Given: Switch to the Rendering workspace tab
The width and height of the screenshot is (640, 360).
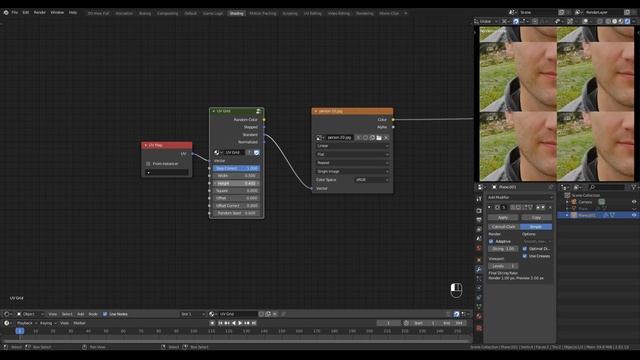Looking at the screenshot, I should (364, 13).
